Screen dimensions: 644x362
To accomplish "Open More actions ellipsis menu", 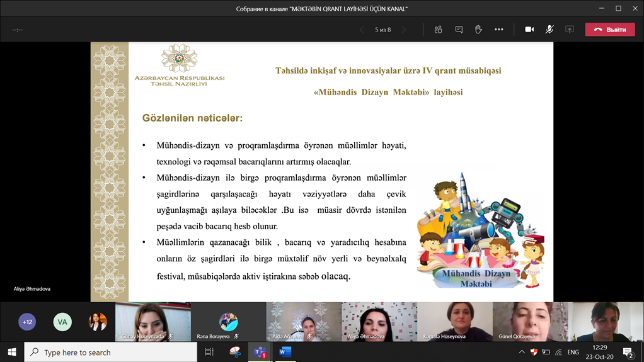I will click(498, 30).
